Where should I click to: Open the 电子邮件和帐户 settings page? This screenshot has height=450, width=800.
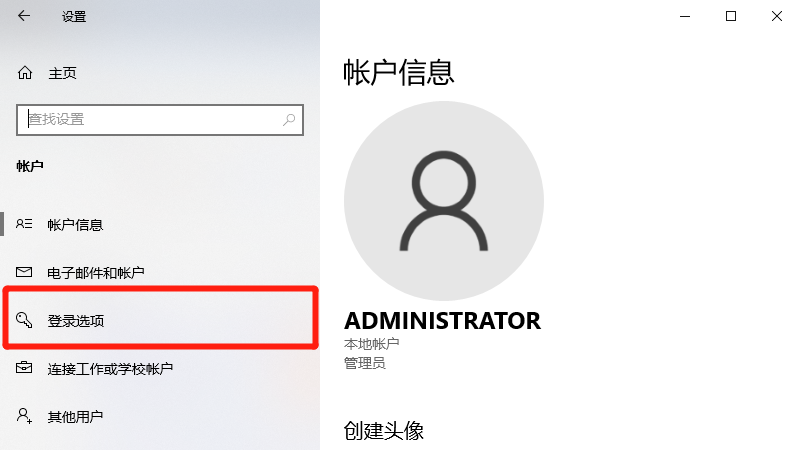(x=160, y=272)
